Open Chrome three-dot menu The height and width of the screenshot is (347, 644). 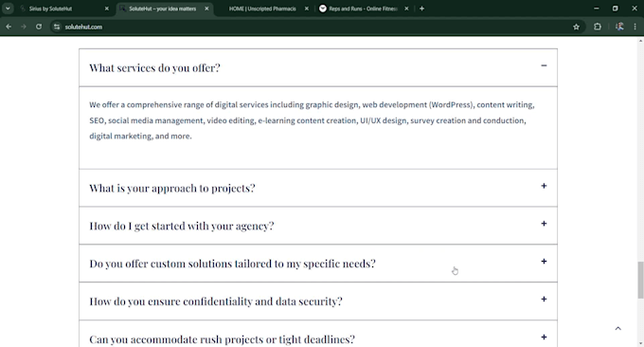point(635,27)
